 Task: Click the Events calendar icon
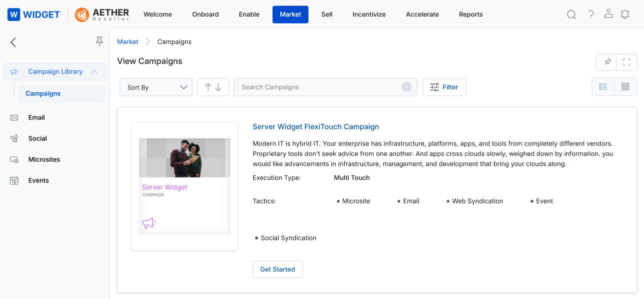15,180
